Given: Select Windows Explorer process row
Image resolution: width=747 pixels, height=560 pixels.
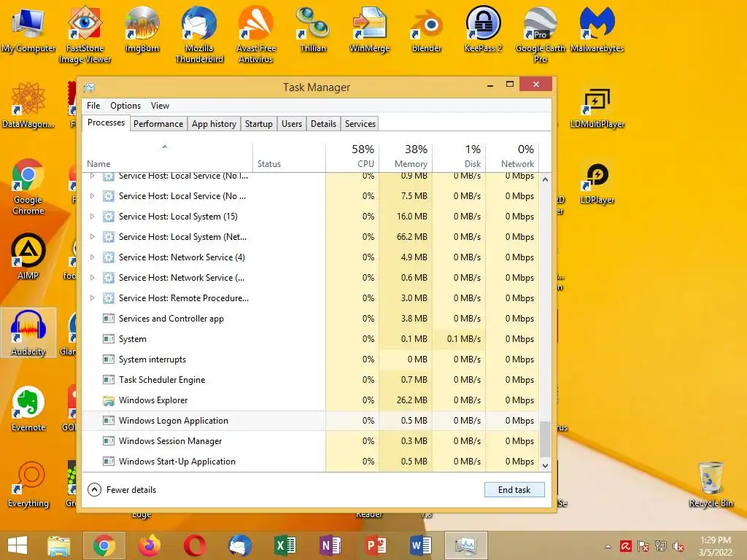Looking at the screenshot, I should tap(311, 400).
